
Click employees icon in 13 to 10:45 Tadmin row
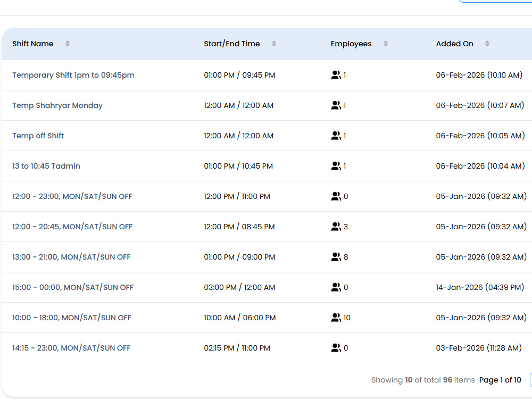[x=336, y=166]
